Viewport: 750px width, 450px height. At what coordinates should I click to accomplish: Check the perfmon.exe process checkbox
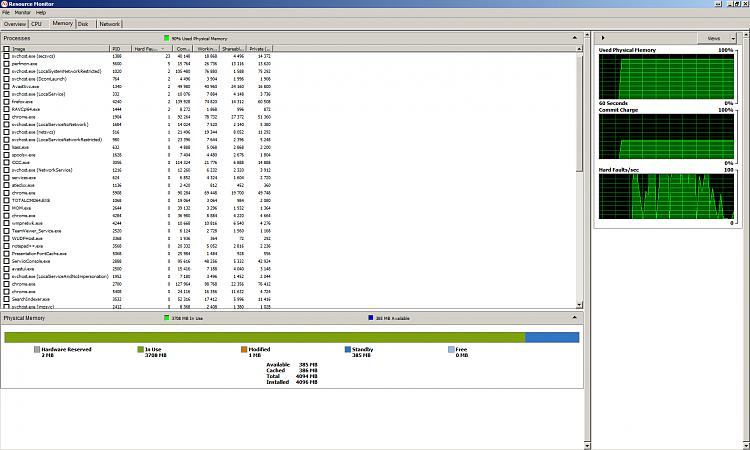[6, 64]
